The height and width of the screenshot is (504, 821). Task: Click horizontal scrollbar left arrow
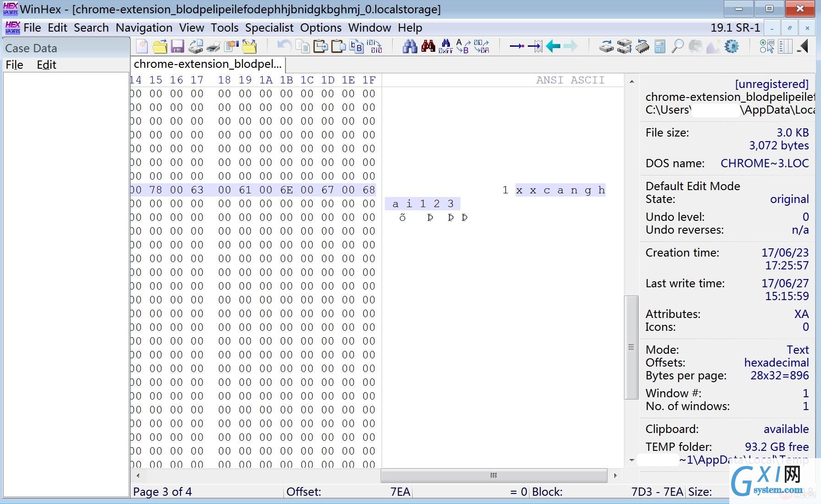[138, 476]
